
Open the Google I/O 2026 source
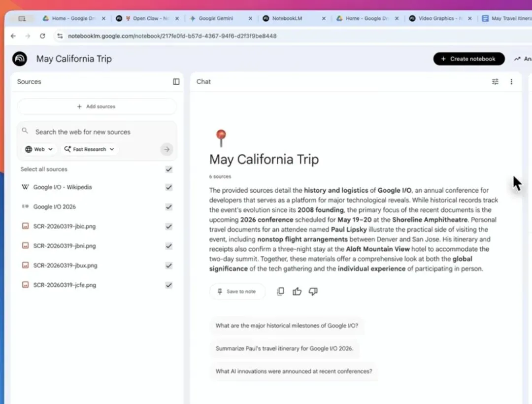point(54,206)
